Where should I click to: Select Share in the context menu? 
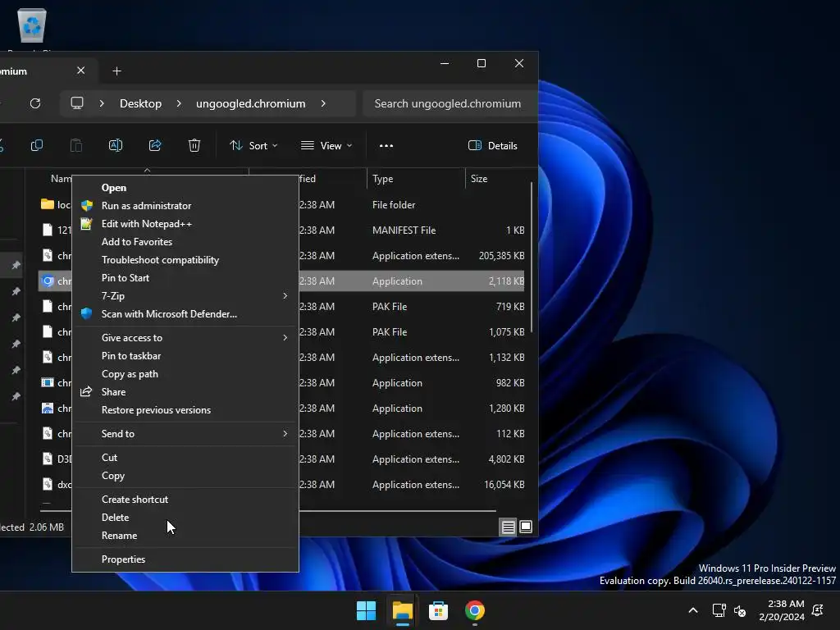(185, 392)
